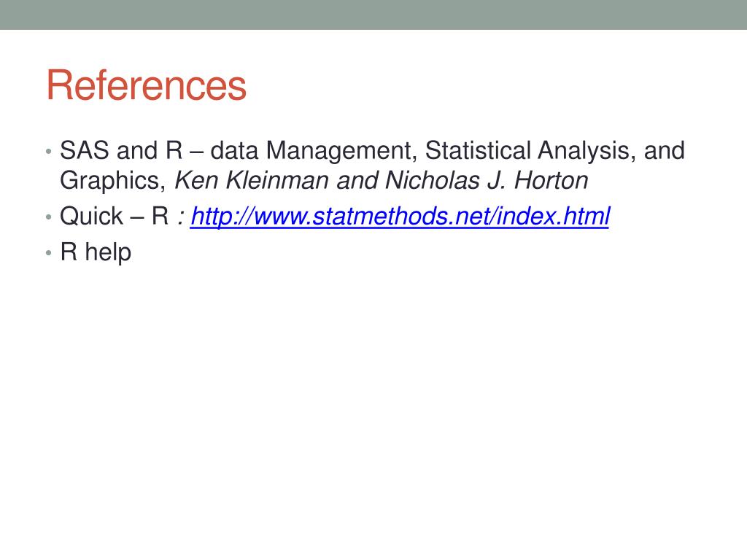This screenshot has height=560, width=747.
Task: Open the statmethods.net index.html hyperlink
Action: (400, 216)
